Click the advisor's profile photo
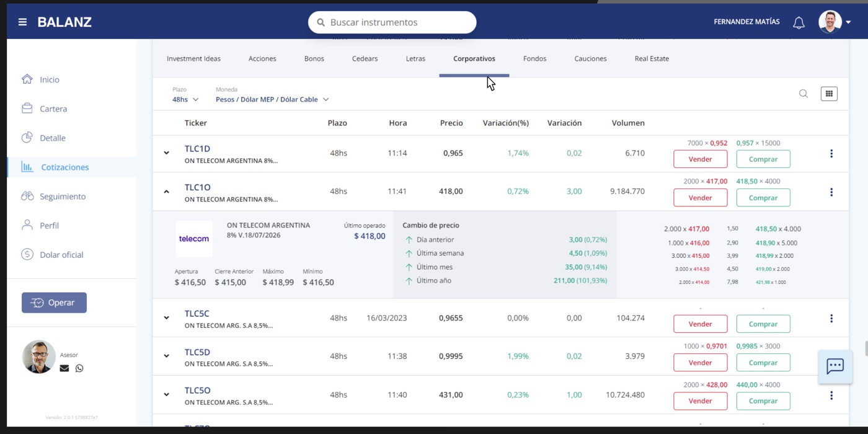Image resolution: width=868 pixels, height=434 pixels. [x=38, y=356]
